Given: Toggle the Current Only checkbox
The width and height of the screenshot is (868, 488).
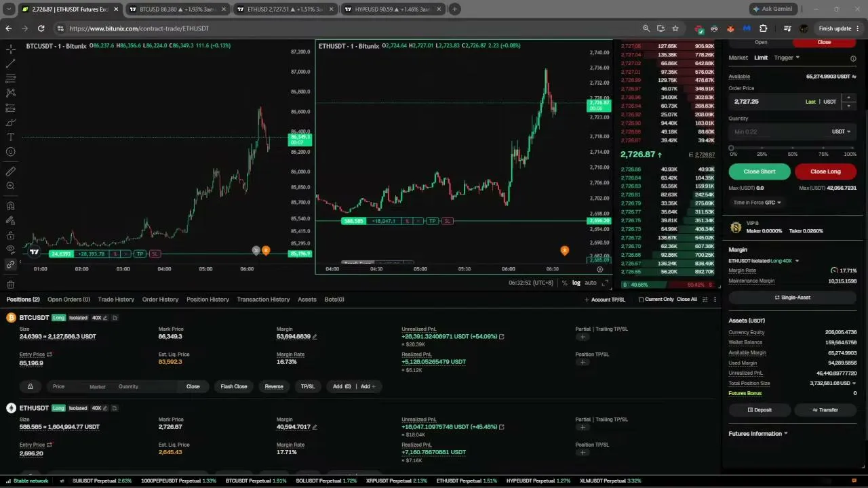Looking at the screenshot, I should click(x=641, y=300).
